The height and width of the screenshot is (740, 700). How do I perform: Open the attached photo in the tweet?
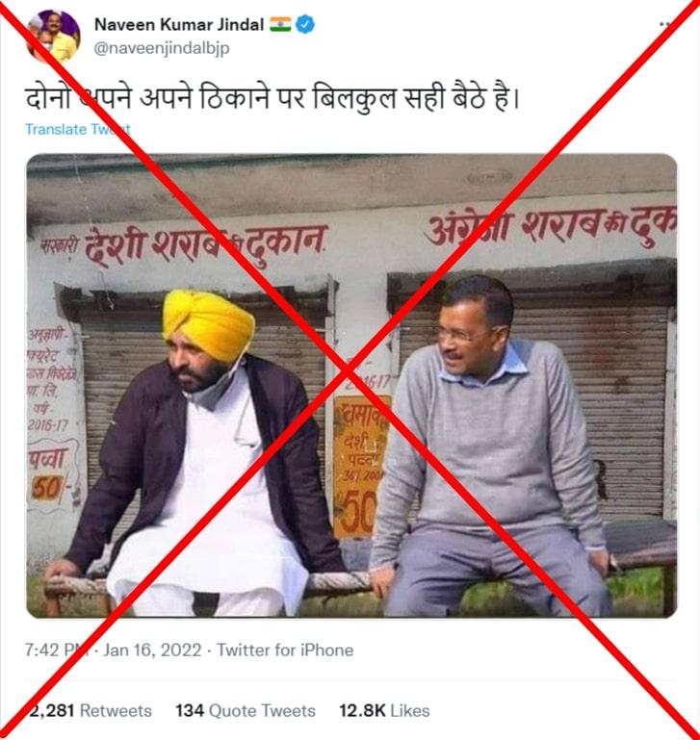click(x=351, y=386)
